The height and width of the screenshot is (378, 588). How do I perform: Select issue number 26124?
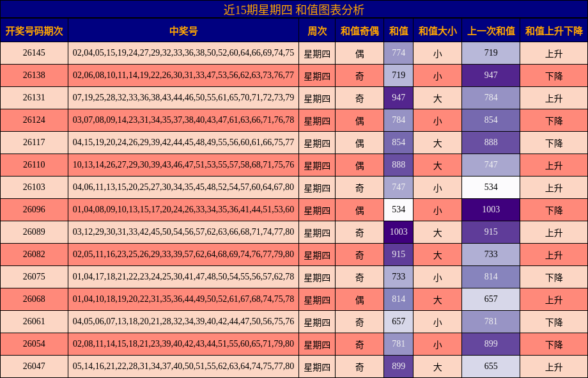(34, 120)
